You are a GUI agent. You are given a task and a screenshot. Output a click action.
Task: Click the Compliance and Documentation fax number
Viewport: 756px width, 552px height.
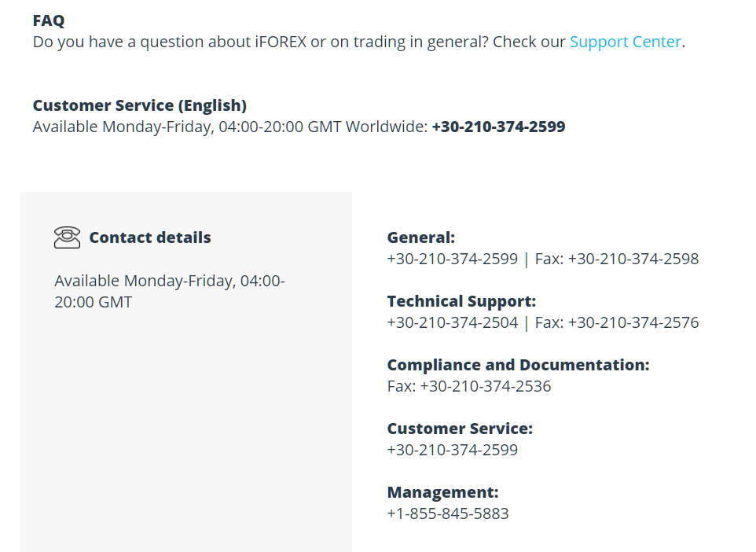click(x=486, y=386)
